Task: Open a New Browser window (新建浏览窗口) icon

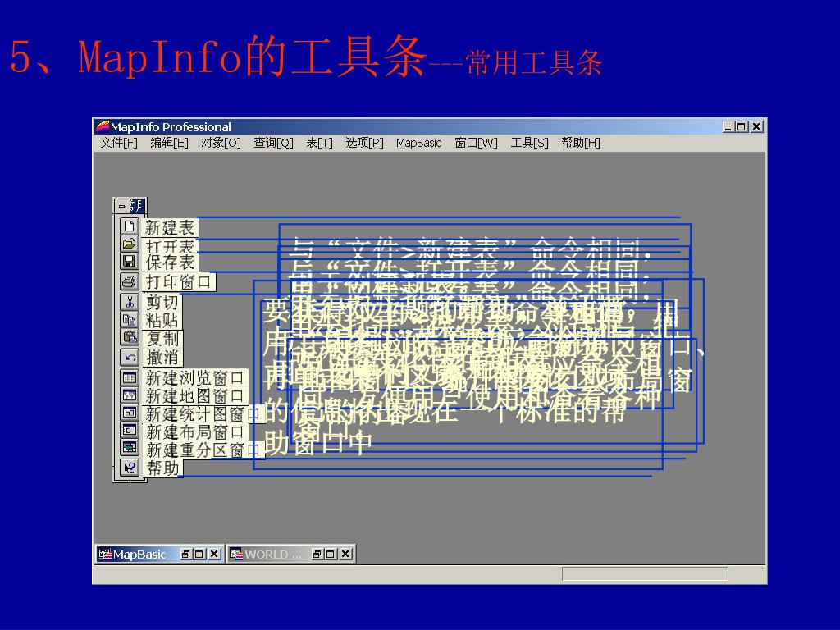Action: (129, 377)
